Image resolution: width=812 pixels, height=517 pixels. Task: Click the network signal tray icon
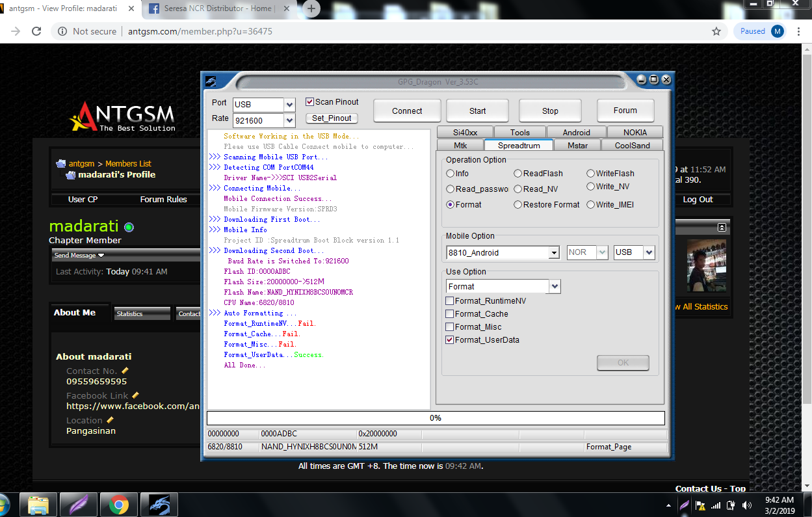click(716, 505)
